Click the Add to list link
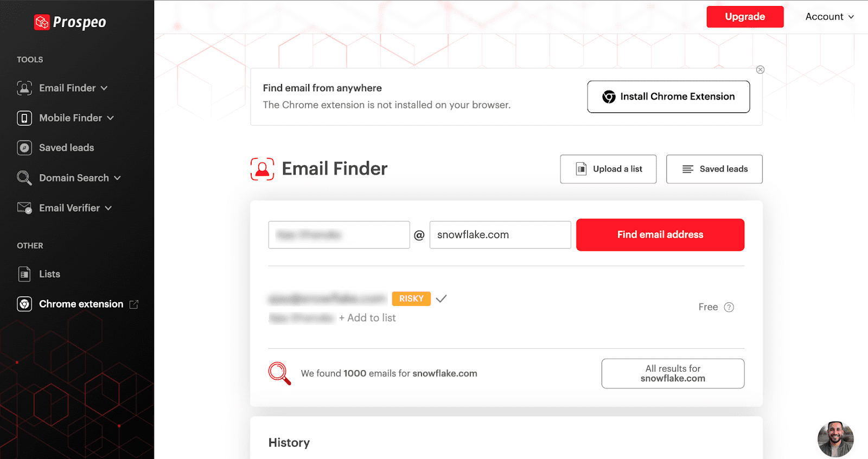Viewport: 868px width, 459px height. [367, 318]
